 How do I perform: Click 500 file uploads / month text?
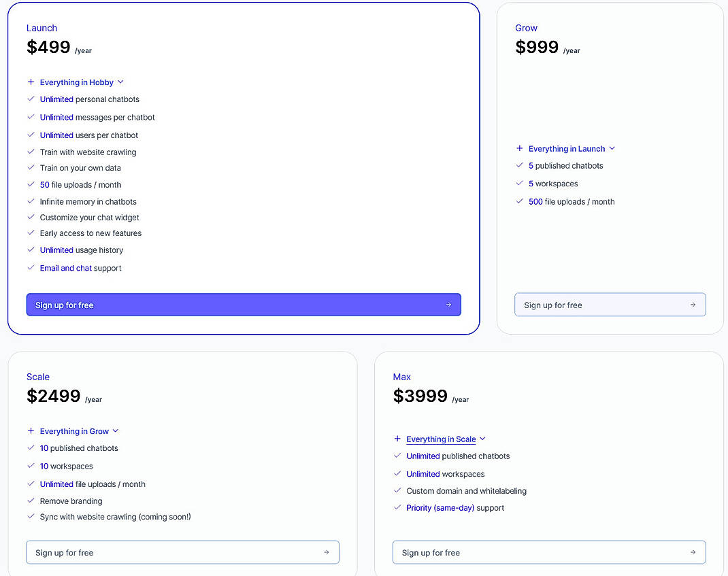pos(572,202)
